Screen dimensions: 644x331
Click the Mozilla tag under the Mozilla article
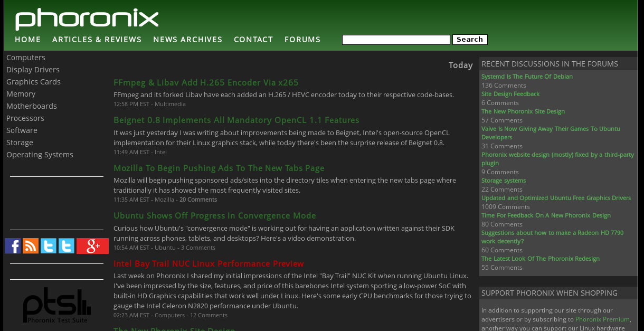(x=164, y=200)
